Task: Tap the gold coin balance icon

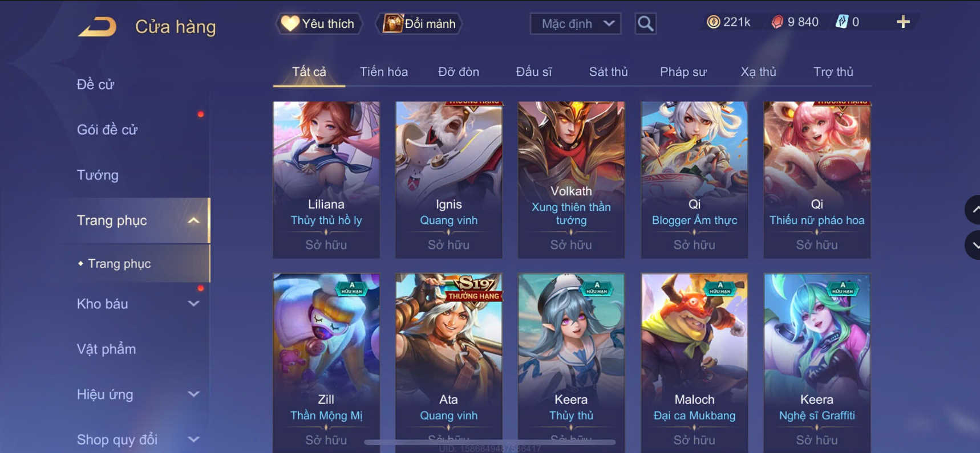Action: coord(713,22)
